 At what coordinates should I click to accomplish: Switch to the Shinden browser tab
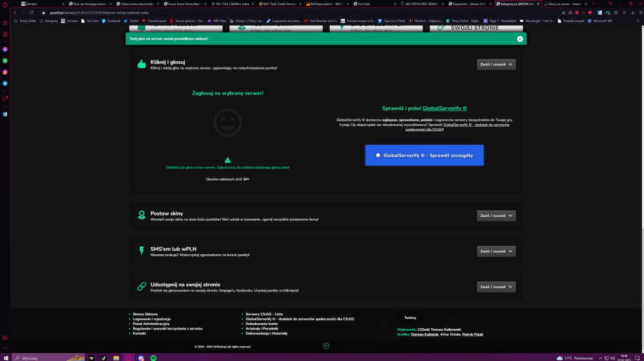click(x=41, y=4)
